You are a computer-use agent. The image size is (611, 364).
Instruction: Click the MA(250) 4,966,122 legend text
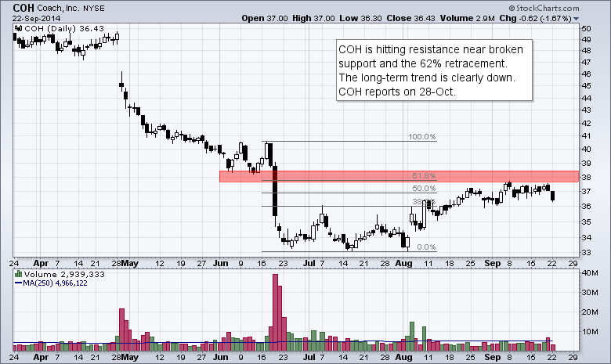55,283
